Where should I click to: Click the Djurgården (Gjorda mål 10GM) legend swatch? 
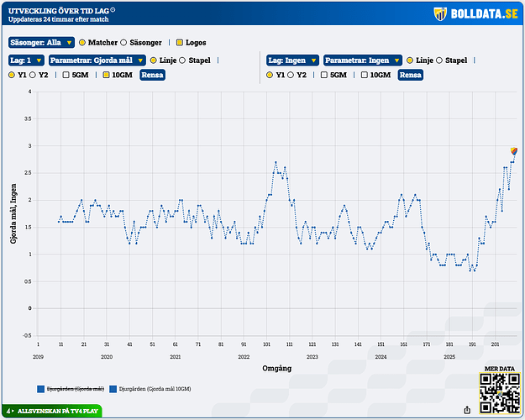point(113,389)
